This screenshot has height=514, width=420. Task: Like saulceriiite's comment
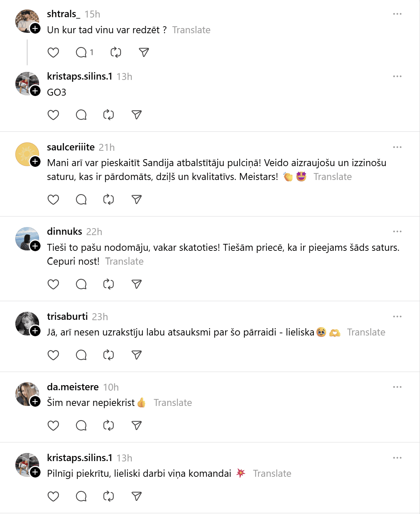point(53,200)
